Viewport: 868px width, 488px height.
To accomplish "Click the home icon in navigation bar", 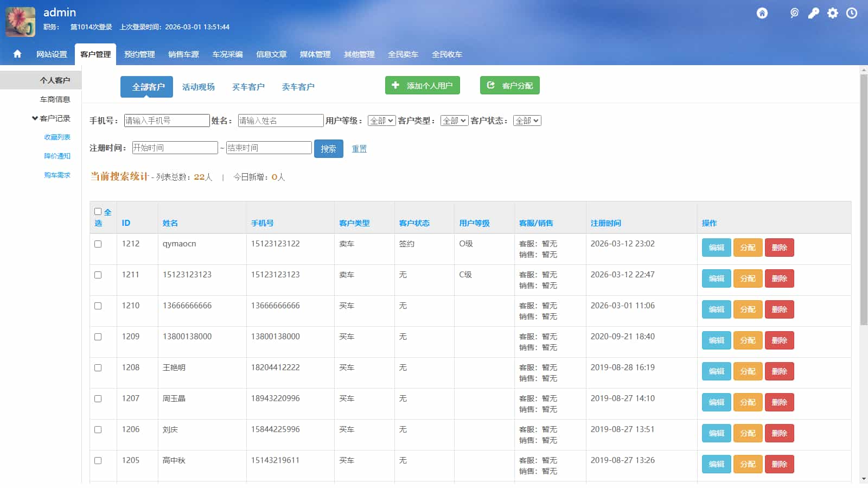I will click(x=17, y=54).
